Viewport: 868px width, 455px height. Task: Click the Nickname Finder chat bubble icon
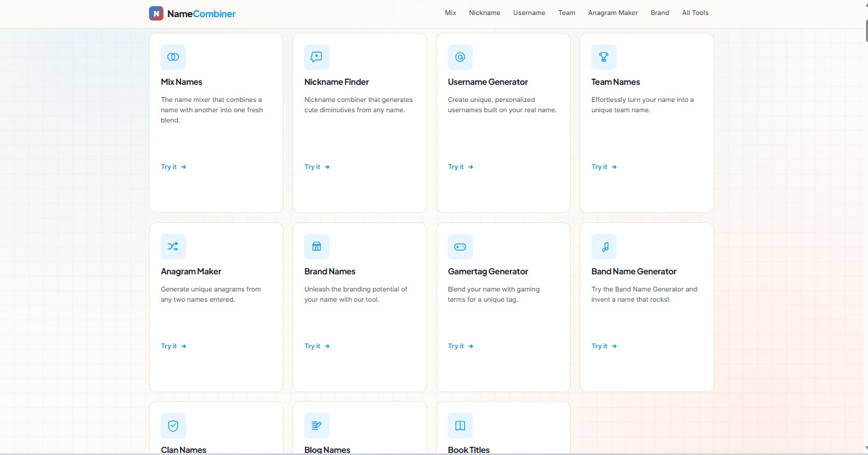tap(316, 57)
